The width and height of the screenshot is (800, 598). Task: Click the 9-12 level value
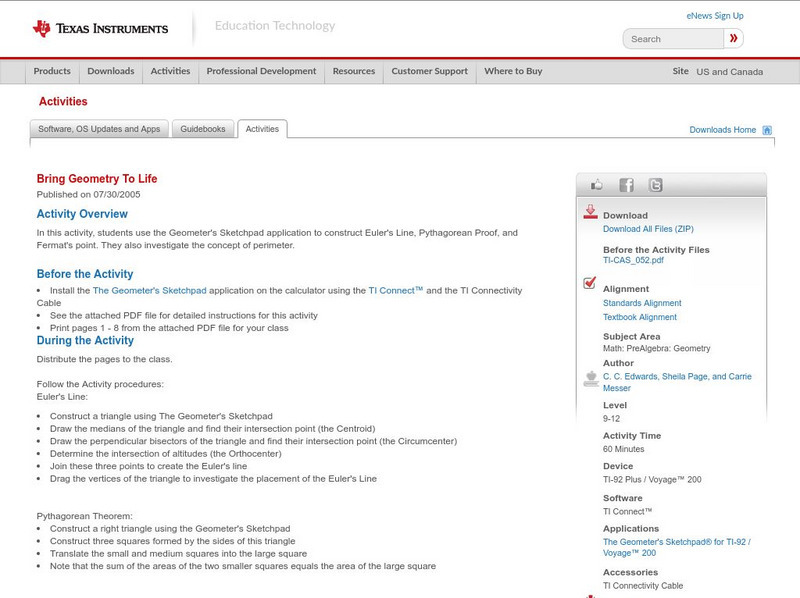611,419
